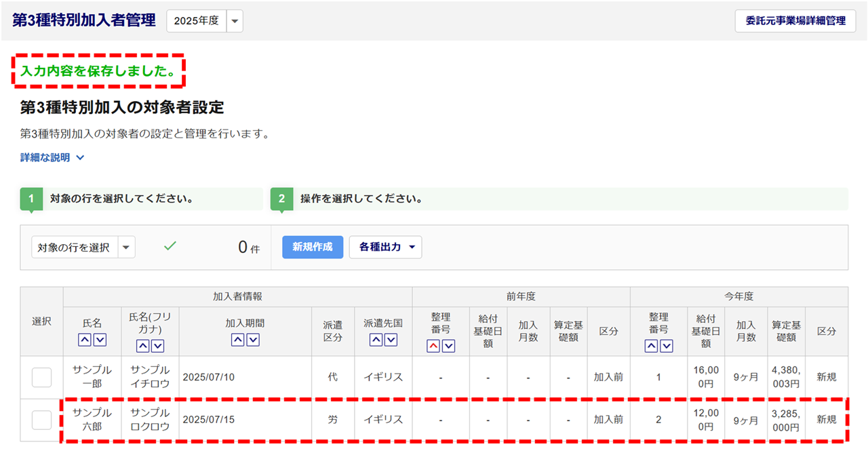This screenshot has width=868, height=453.
Task: Click サンプル六郎 name cell
Action: coord(92,420)
